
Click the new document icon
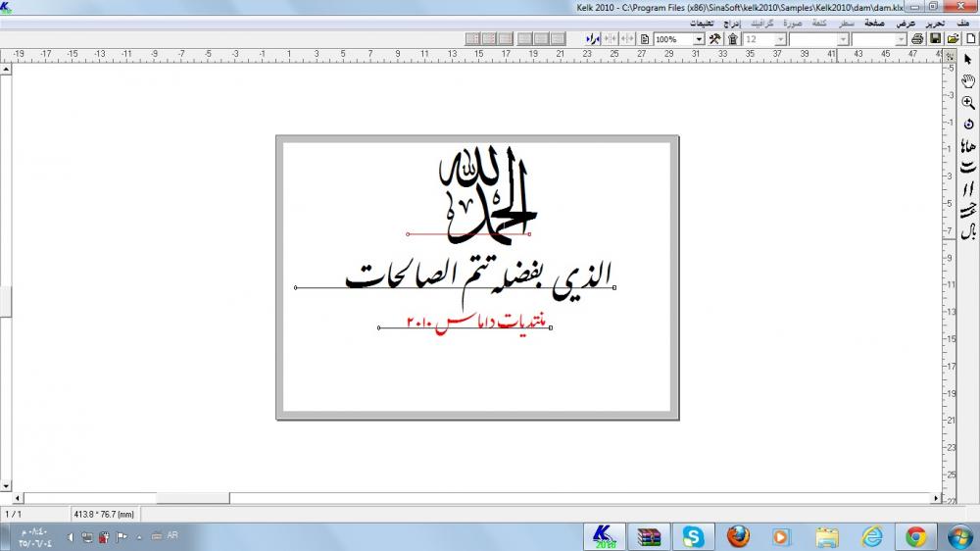pyautogui.click(x=970, y=38)
